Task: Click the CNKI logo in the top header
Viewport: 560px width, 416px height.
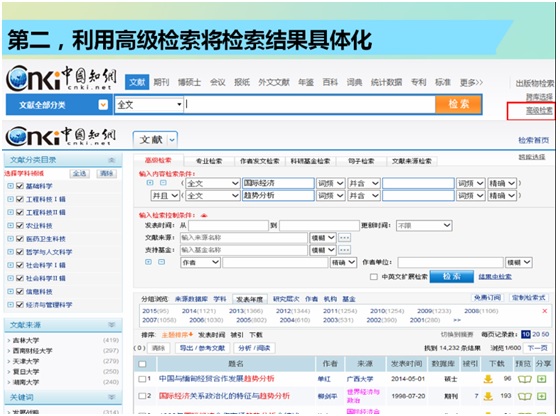Action: pyautogui.click(x=61, y=77)
